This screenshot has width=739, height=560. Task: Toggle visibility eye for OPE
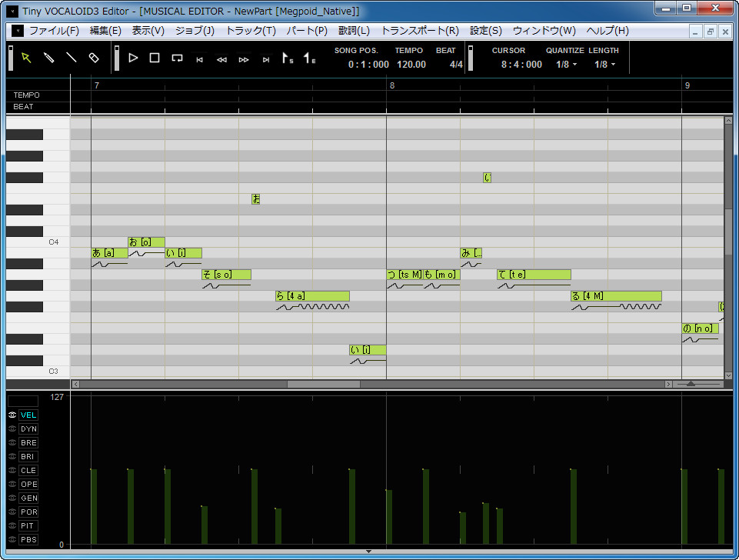pyautogui.click(x=12, y=484)
